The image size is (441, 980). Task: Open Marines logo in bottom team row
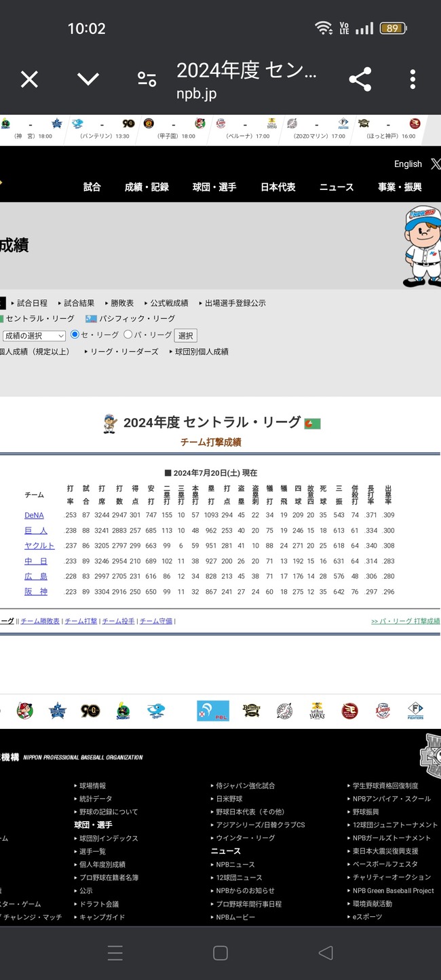[x=284, y=711]
